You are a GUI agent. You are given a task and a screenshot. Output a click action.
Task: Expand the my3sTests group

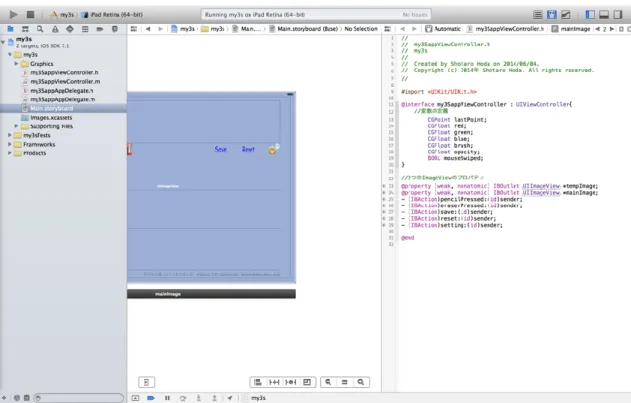click(x=10, y=135)
